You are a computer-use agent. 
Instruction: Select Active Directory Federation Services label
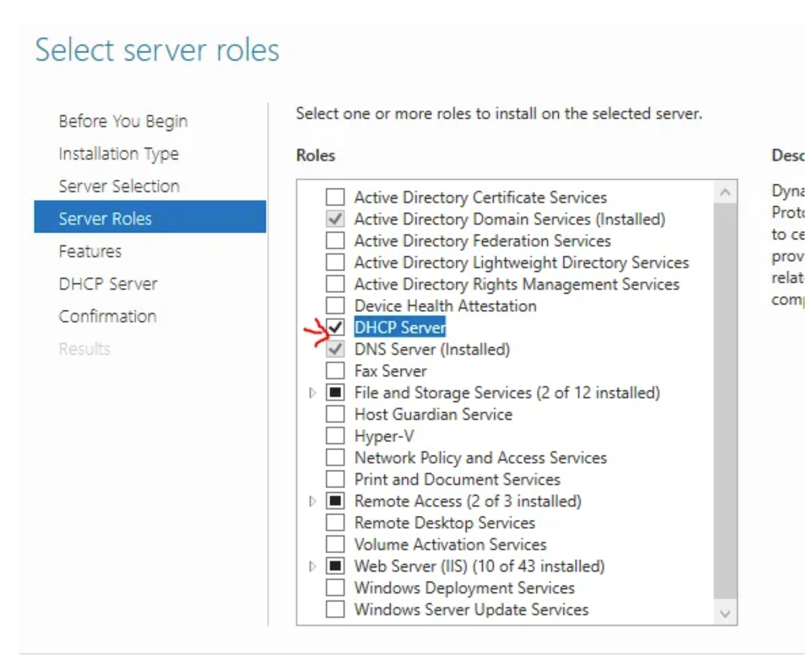pyautogui.click(x=483, y=241)
